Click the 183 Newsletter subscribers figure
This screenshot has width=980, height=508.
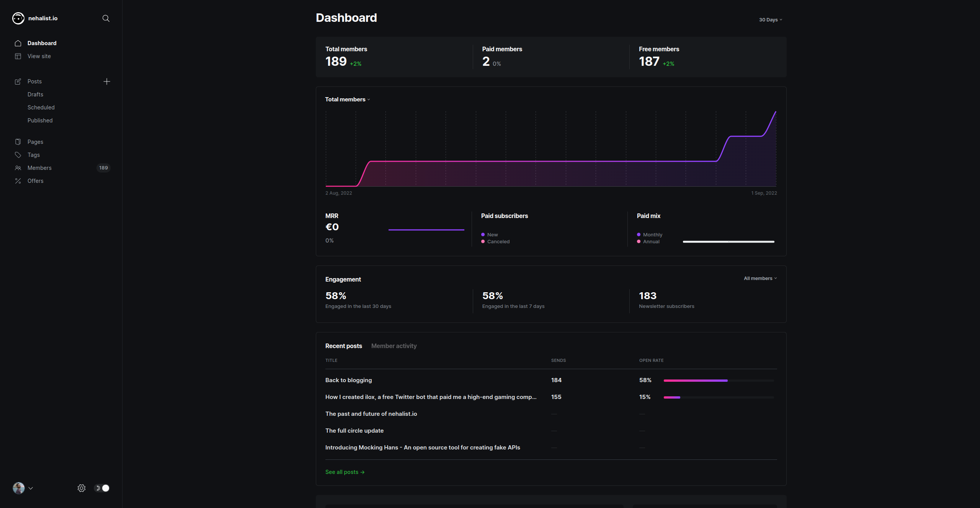click(648, 296)
